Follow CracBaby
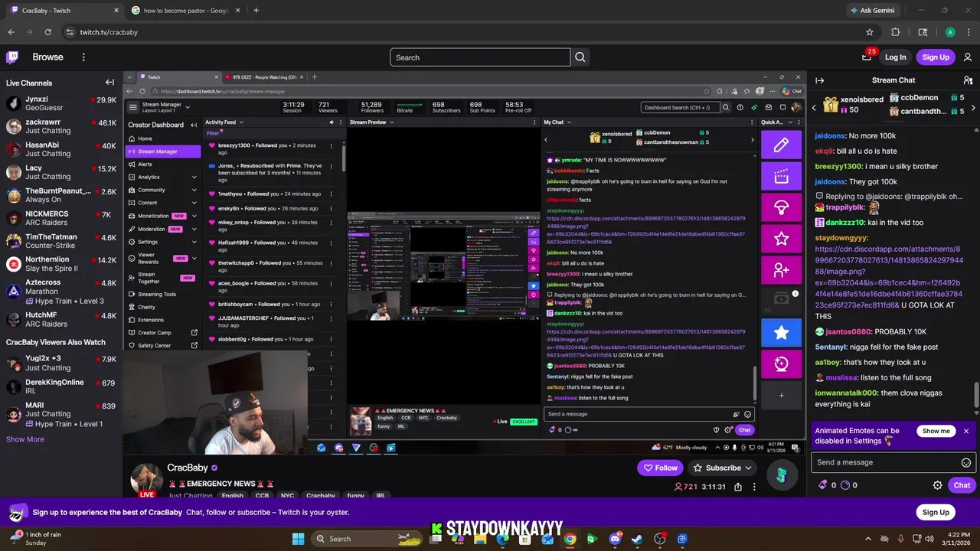 pyautogui.click(x=661, y=468)
